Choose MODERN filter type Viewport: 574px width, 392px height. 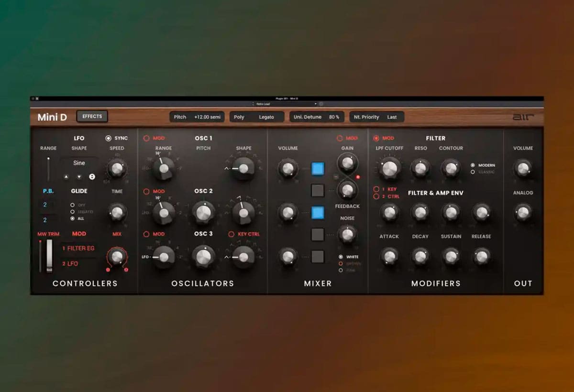473,165
